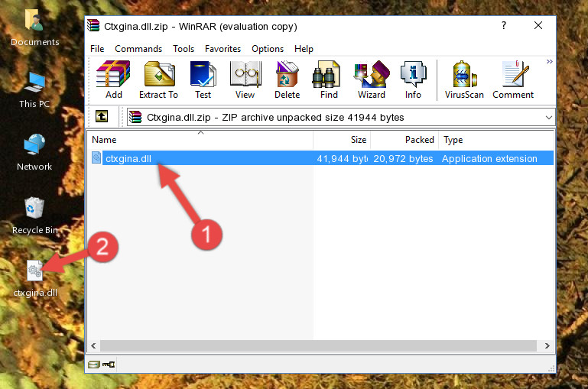Sort the list by Size column
Screen dimensions: 588x389
(342, 140)
